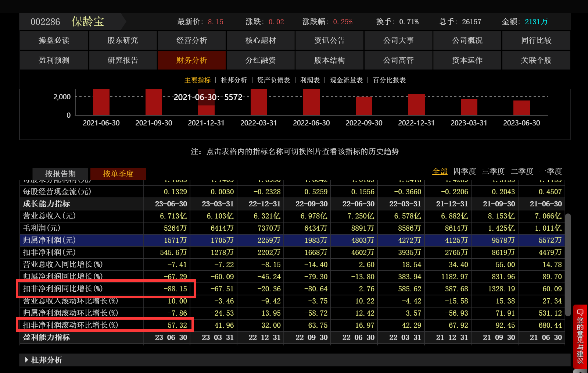
Task: Open the 同行比较 tab
Action: [536, 40]
